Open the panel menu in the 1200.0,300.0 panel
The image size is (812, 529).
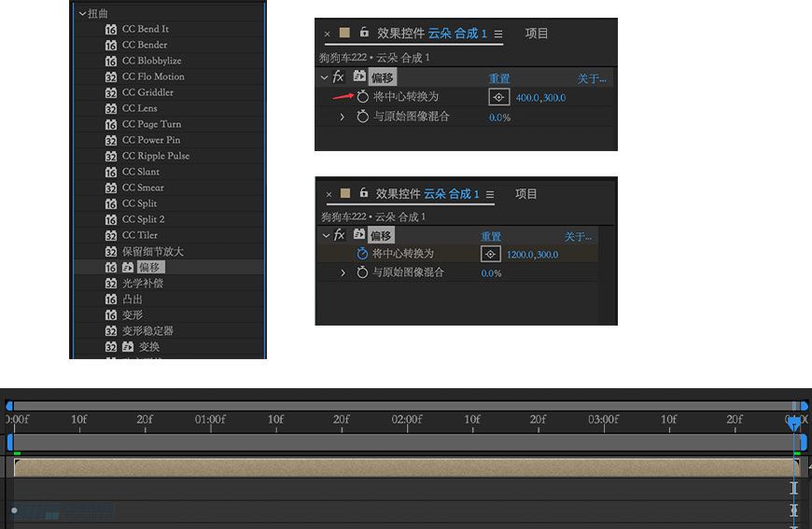pyautogui.click(x=490, y=195)
